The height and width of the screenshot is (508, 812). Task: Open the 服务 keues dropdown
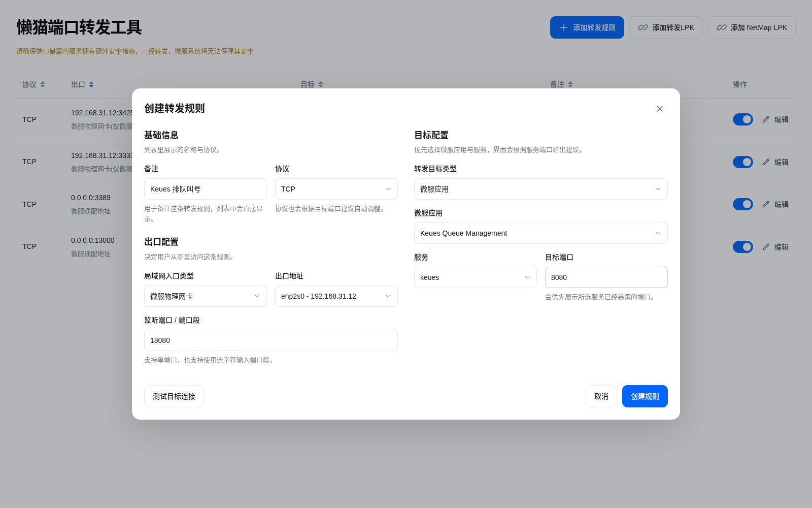click(476, 277)
